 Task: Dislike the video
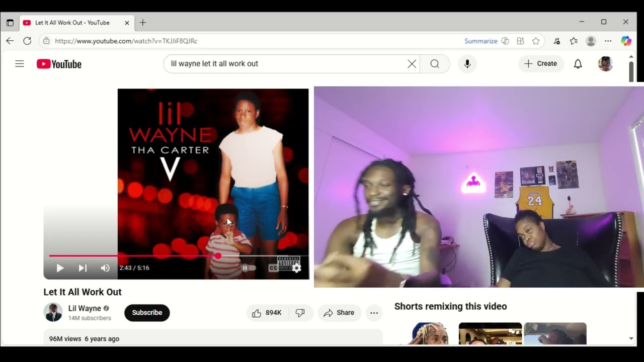pos(300,313)
